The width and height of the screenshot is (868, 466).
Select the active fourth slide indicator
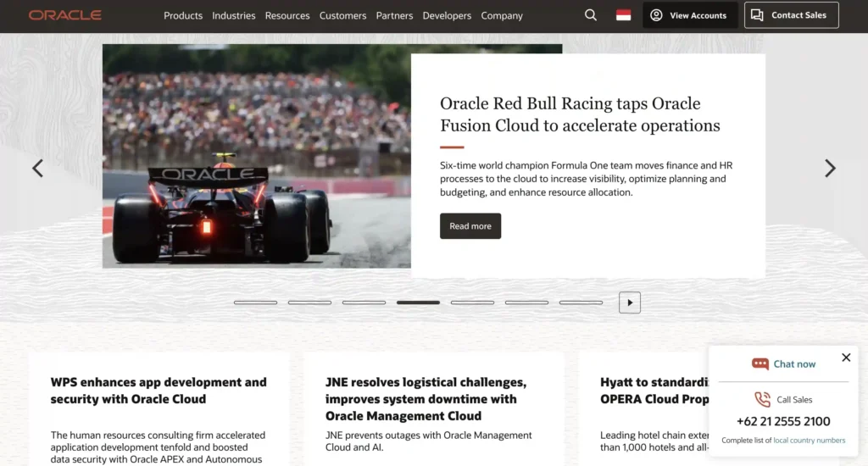(418, 302)
